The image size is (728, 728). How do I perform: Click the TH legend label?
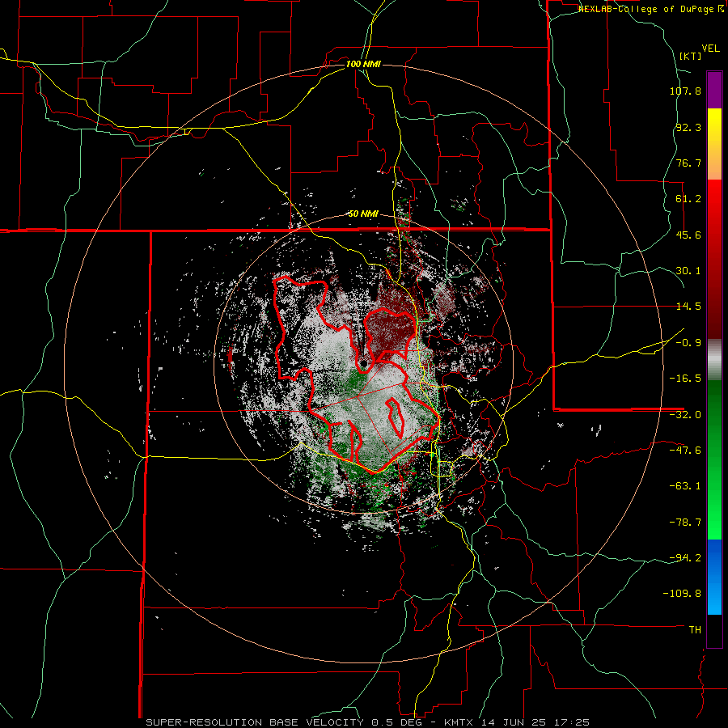pos(695,630)
